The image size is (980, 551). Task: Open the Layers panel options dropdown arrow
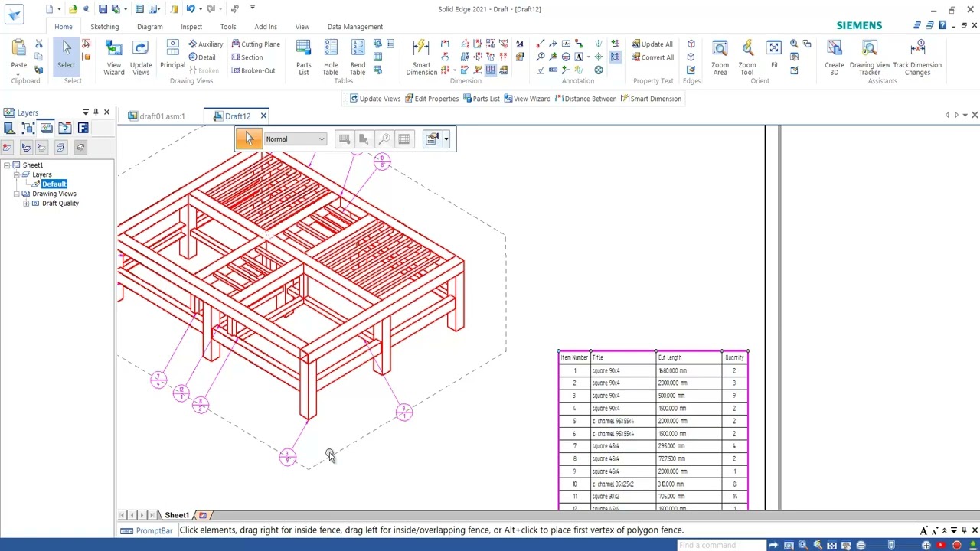(x=85, y=112)
